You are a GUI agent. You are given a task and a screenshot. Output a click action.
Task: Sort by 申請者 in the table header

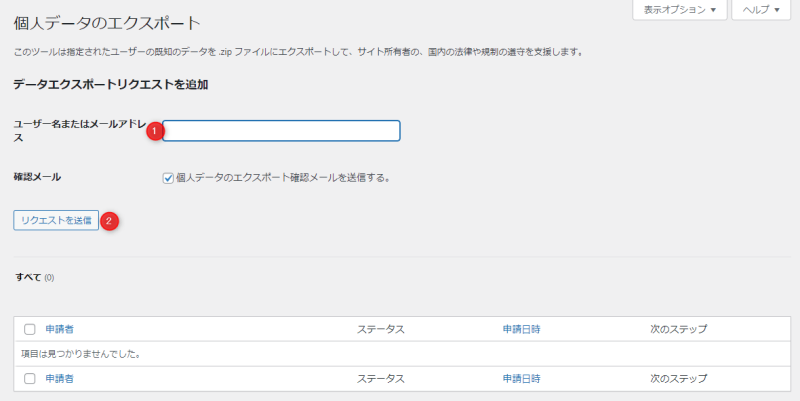point(59,329)
